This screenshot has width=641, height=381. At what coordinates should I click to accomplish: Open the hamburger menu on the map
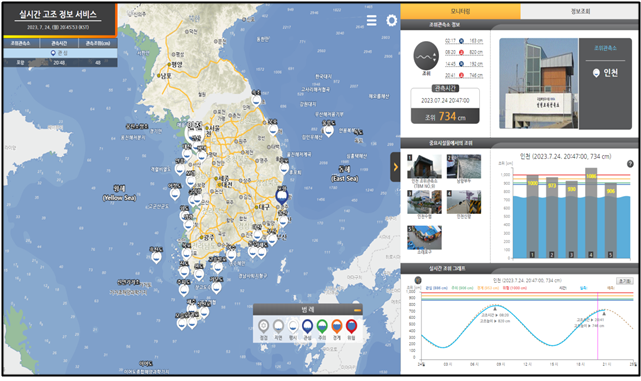(371, 20)
